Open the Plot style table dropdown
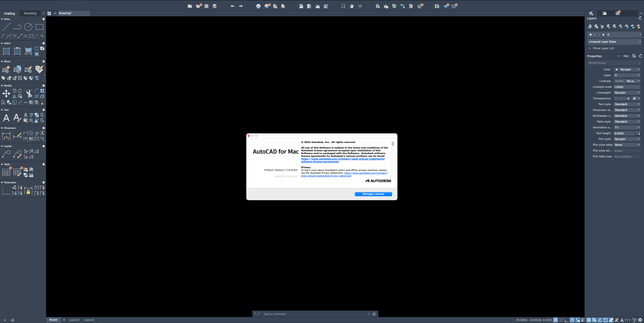 (x=627, y=145)
